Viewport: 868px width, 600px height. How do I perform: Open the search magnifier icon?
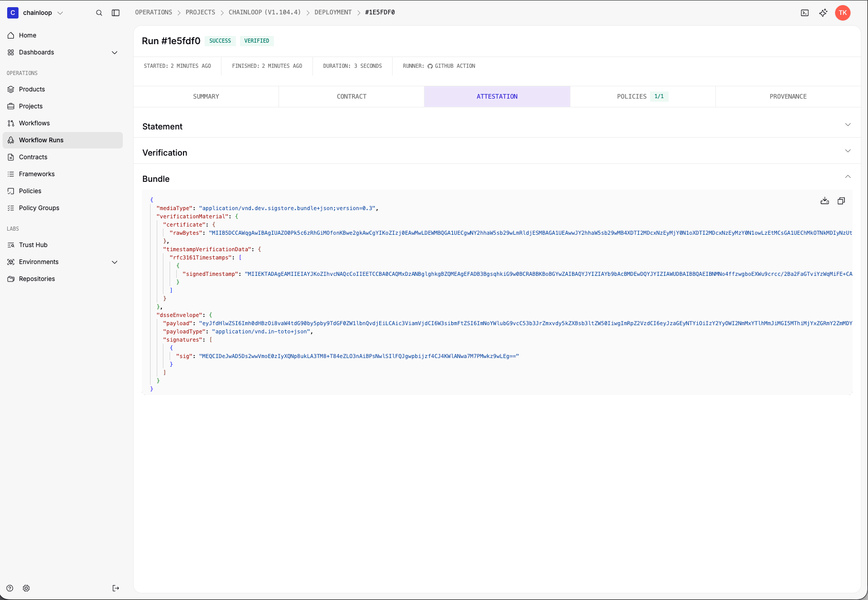[x=99, y=13]
